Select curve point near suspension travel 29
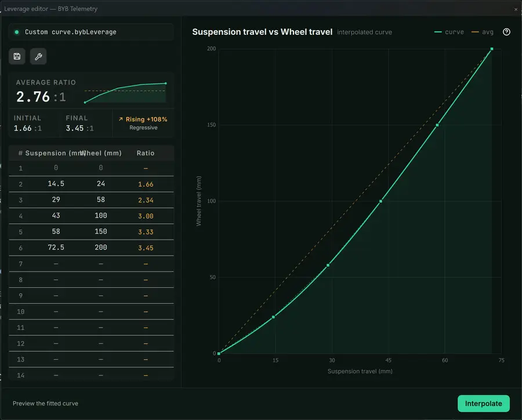The image size is (522, 420). [328, 265]
